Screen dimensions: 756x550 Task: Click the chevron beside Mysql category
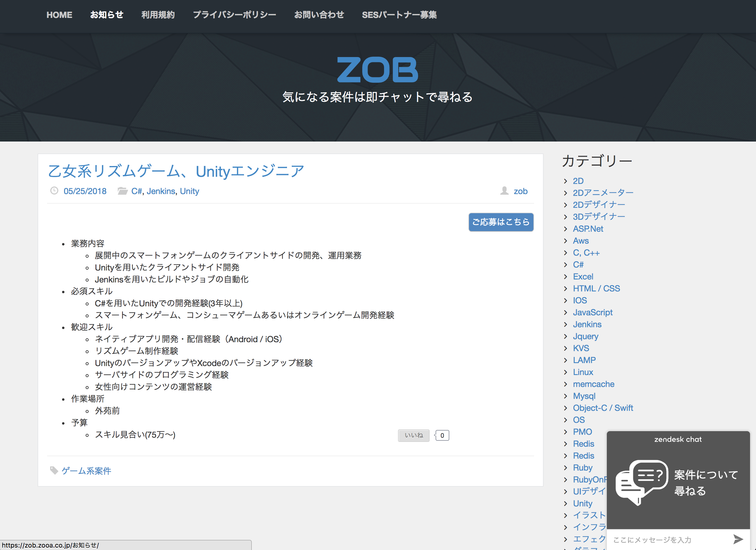(565, 396)
